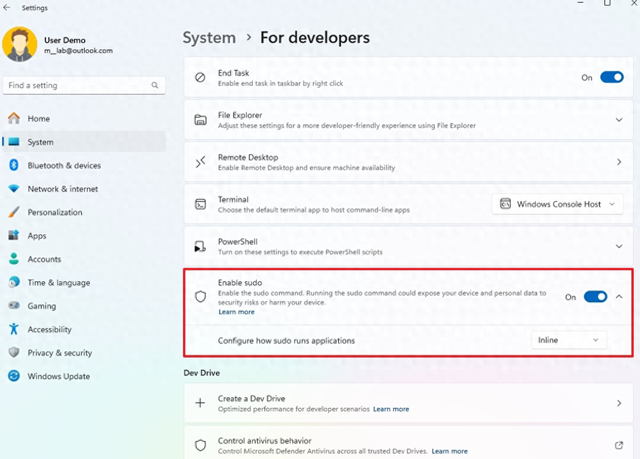The height and width of the screenshot is (459, 640).
Task: Turn off the End Task toggle
Action: point(611,77)
